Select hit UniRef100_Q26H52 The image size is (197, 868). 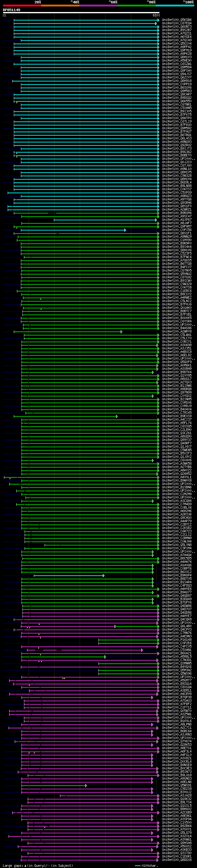177,474
